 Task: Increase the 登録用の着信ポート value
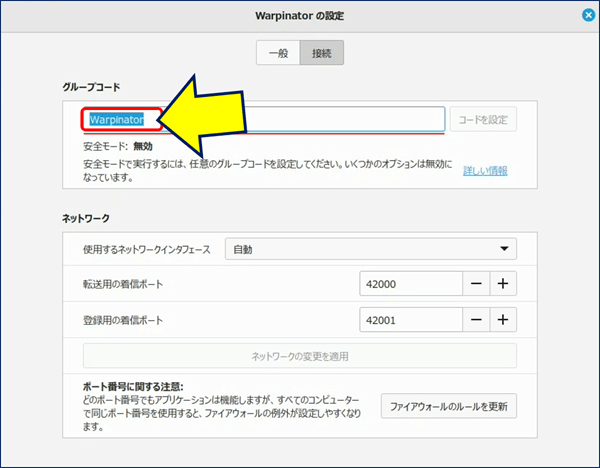[503, 320]
